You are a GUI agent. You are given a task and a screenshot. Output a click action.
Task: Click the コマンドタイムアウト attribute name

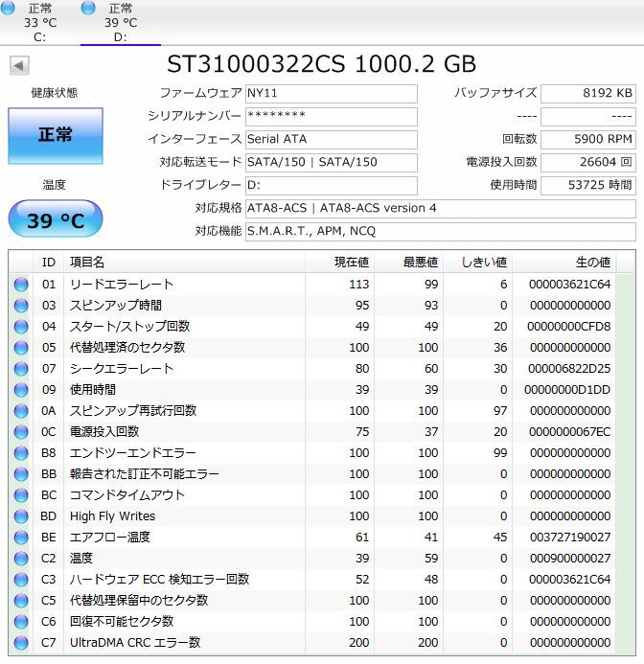127,495
